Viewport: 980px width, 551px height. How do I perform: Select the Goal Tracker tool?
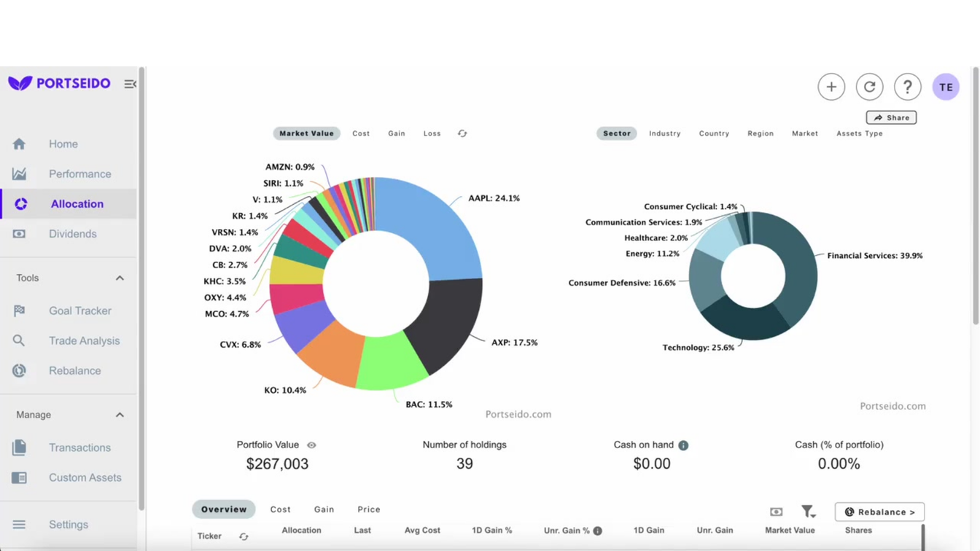click(79, 310)
